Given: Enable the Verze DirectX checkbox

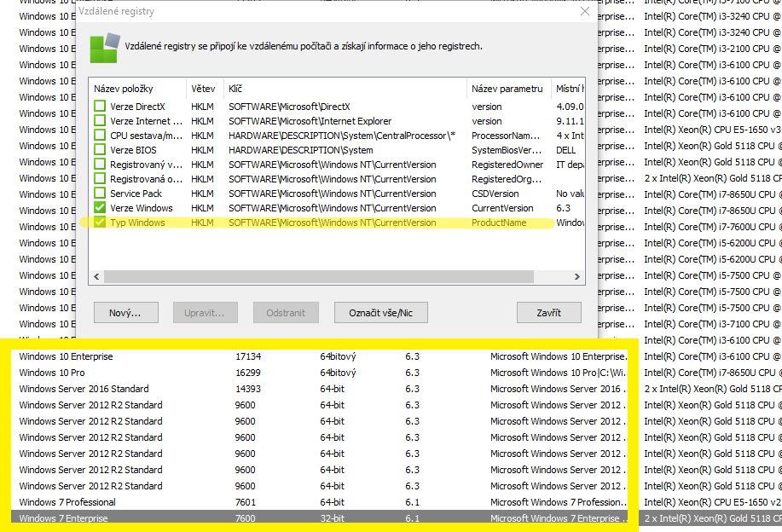Looking at the screenshot, I should (101, 107).
